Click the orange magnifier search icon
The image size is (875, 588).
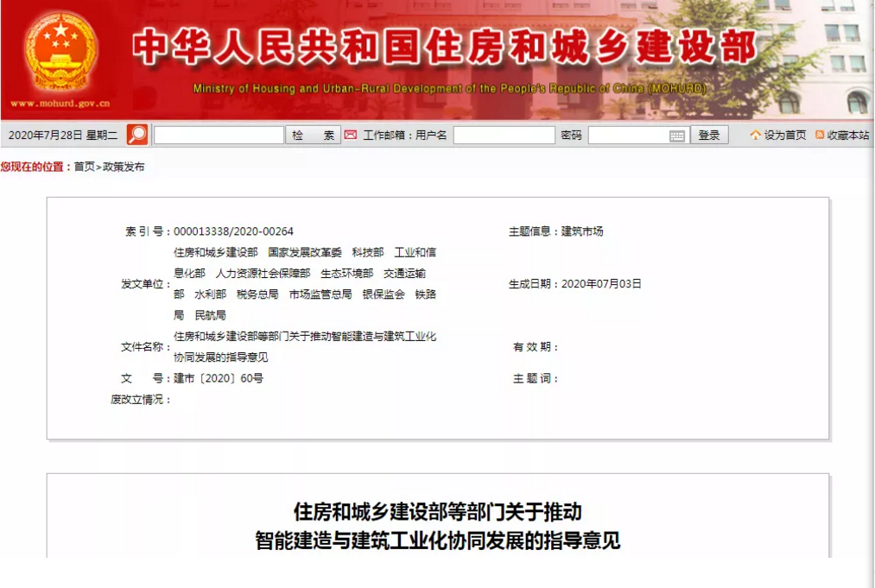137,135
